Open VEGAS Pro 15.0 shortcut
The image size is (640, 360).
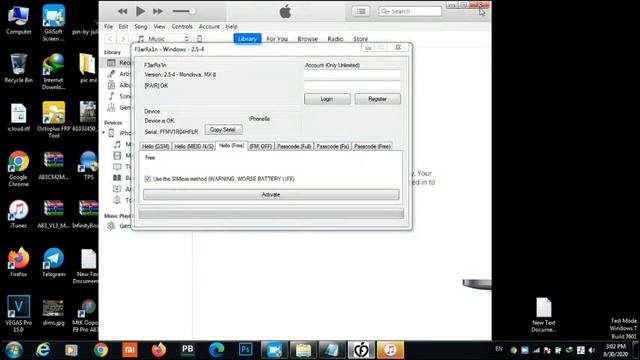click(18, 313)
